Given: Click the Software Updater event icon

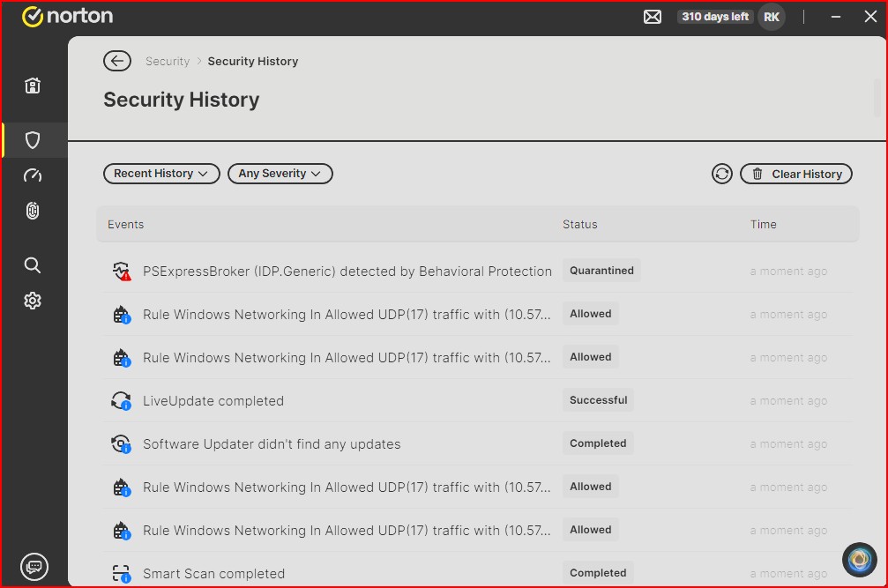Looking at the screenshot, I should tap(121, 443).
